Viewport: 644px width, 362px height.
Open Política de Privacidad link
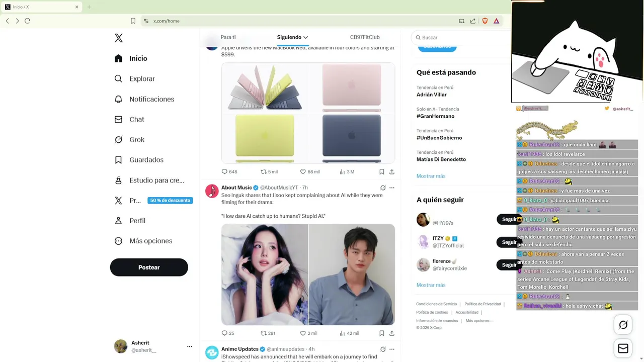482,304
